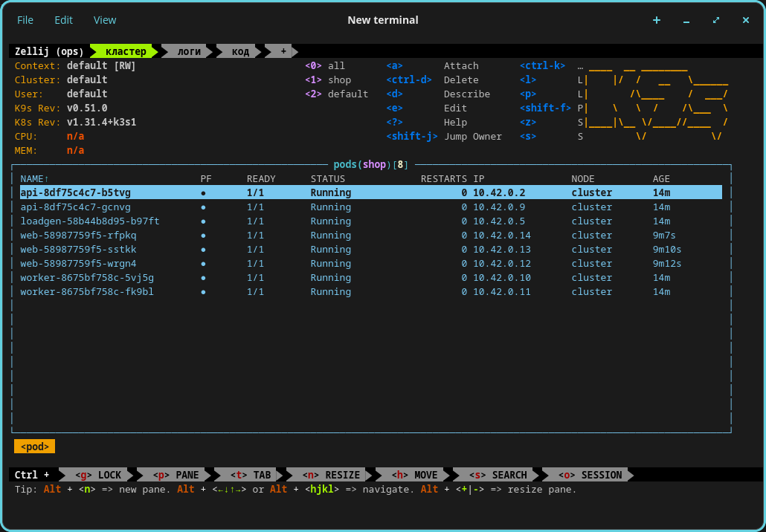This screenshot has height=532, width=766.
Task: Switch to the логи Zellij tab
Action: click(189, 51)
